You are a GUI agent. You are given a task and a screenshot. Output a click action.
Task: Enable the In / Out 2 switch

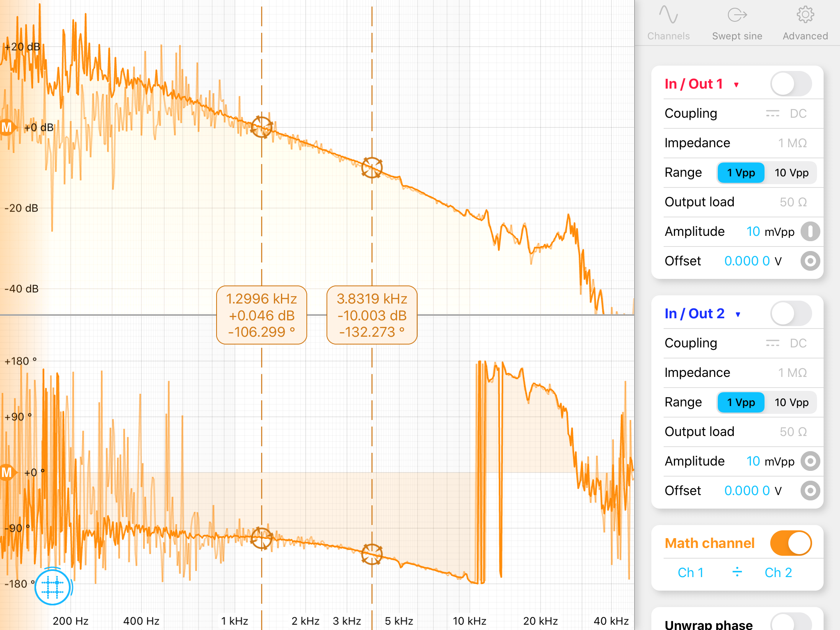790,314
